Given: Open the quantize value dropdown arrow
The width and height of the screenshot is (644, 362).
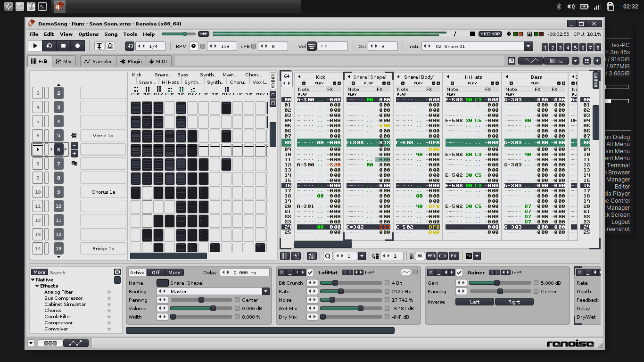Looking at the screenshot, I should tap(362, 256).
